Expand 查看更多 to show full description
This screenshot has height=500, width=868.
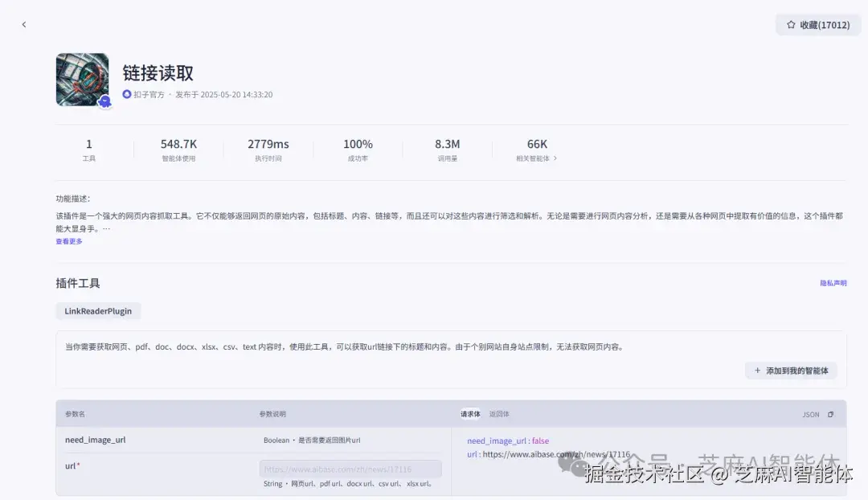69,240
